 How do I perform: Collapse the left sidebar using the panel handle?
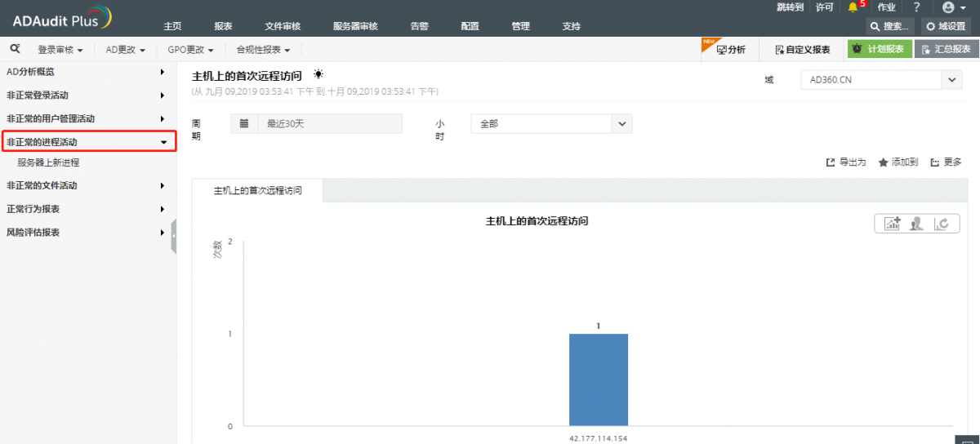(173, 236)
